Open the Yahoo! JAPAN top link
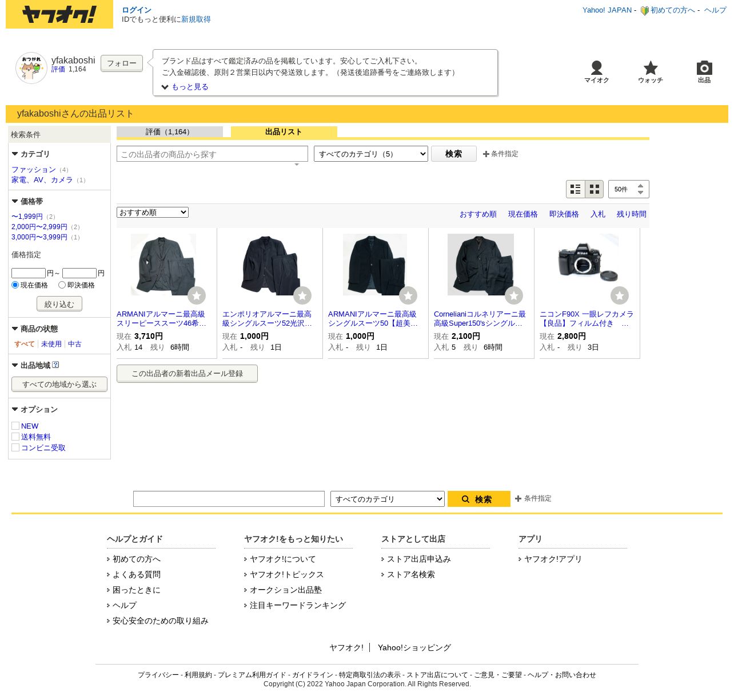Viewport: 734px width, 700px height. 607,10
